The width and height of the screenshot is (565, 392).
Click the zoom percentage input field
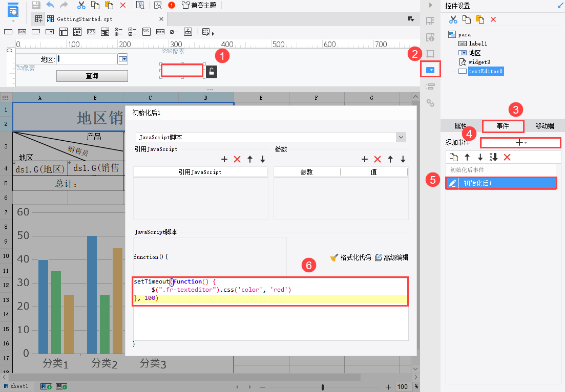click(403, 386)
